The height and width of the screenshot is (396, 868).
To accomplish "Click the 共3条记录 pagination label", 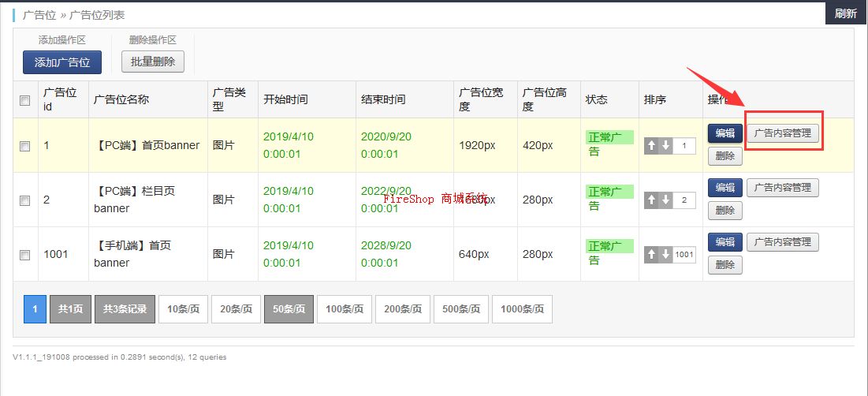I will point(125,309).
